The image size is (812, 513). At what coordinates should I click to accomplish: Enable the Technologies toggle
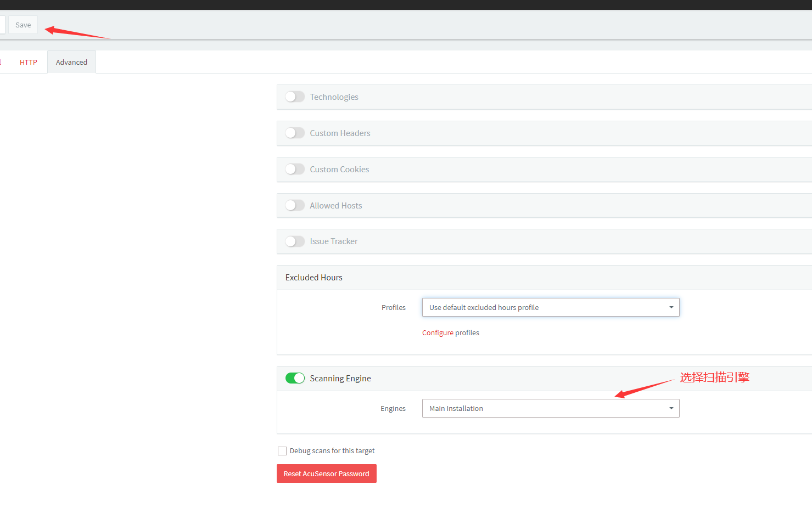[x=295, y=97]
